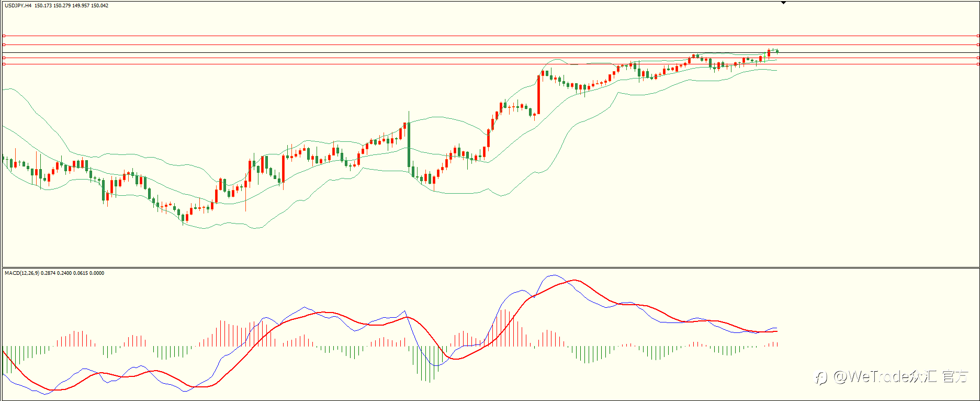Select the topmost red horizontal line
The image size is (980, 401).
coord(491,36)
